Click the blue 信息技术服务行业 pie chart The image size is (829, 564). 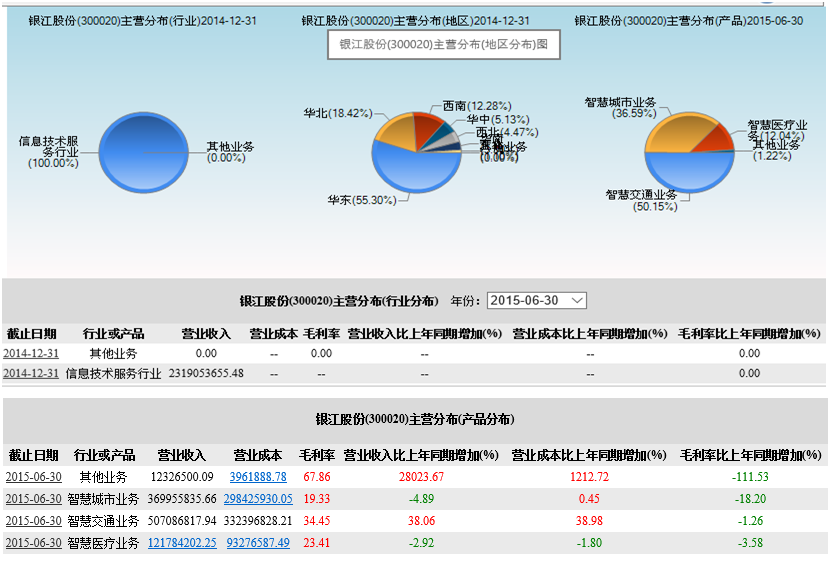click(x=144, y=152)
